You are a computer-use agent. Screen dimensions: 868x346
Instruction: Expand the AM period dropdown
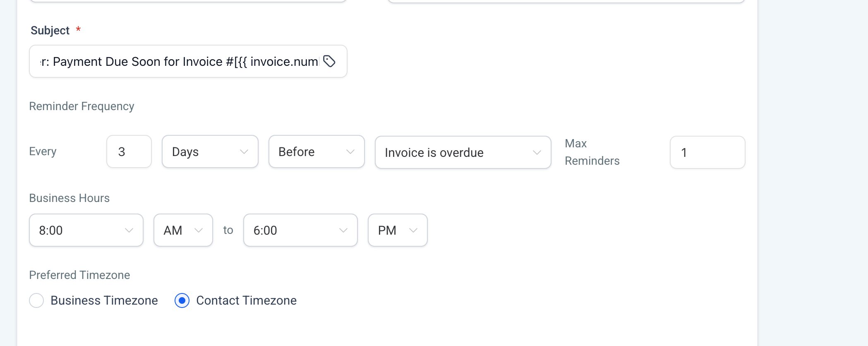[183, 231]
